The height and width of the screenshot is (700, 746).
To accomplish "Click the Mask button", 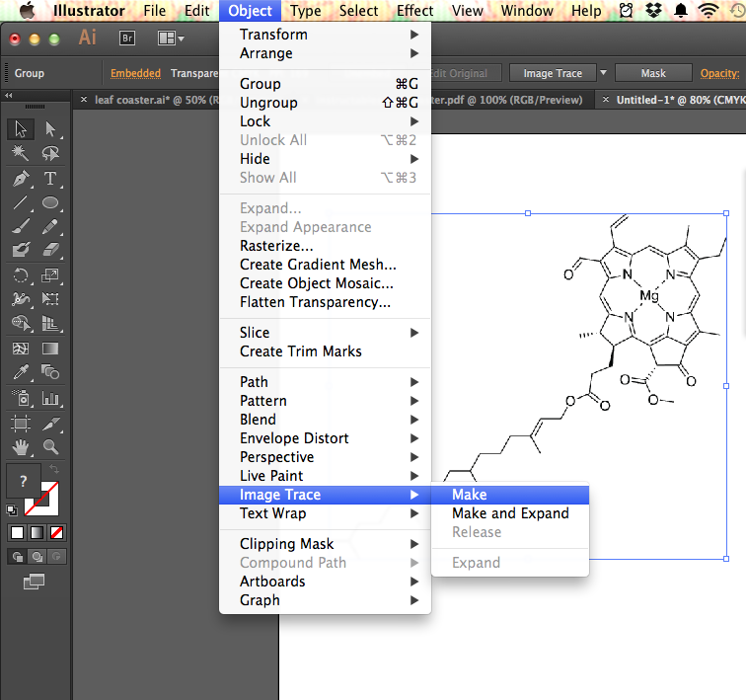I will point(653,73).
